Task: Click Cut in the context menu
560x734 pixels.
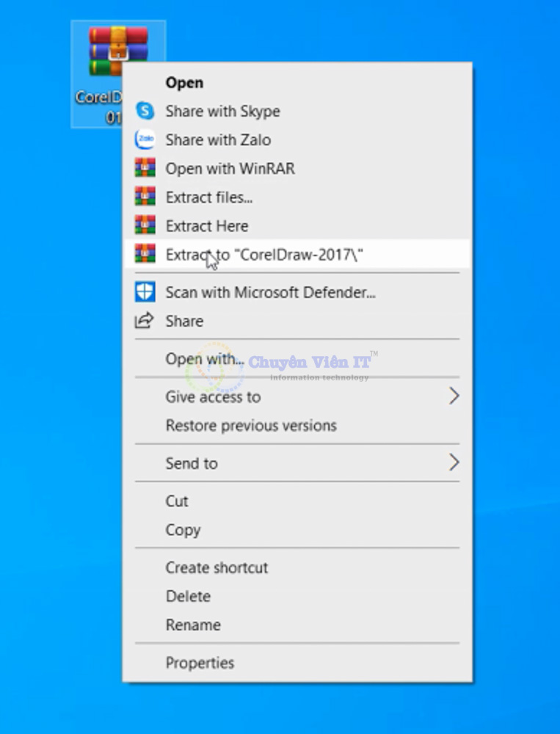Action: tap(177, 501)
